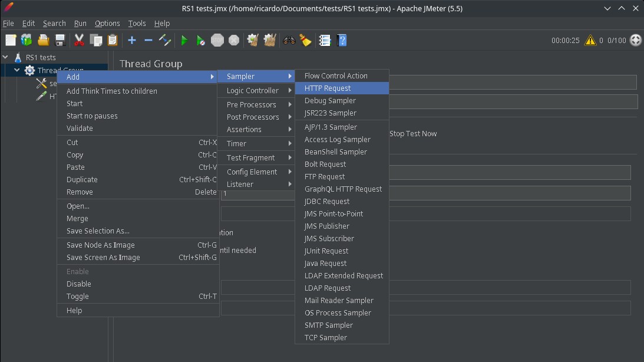644x362 pixels.
Task: Select Duplicate in the context menu
Action: click(138, 180)
